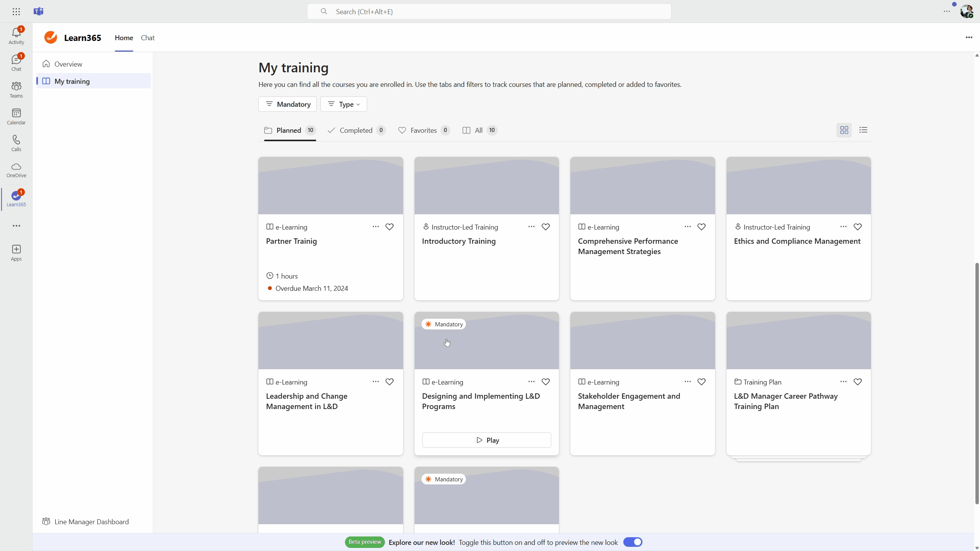Click the vertical page scrollbar

977,383
